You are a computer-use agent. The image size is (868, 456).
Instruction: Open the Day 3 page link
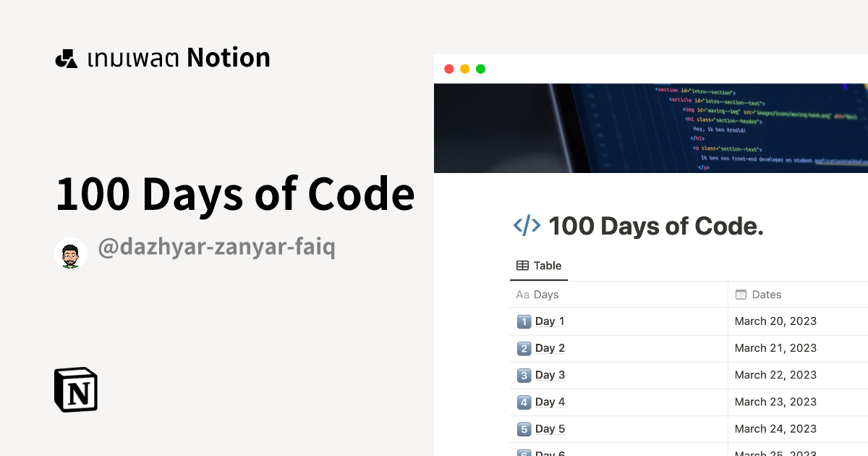pos(550,375)
